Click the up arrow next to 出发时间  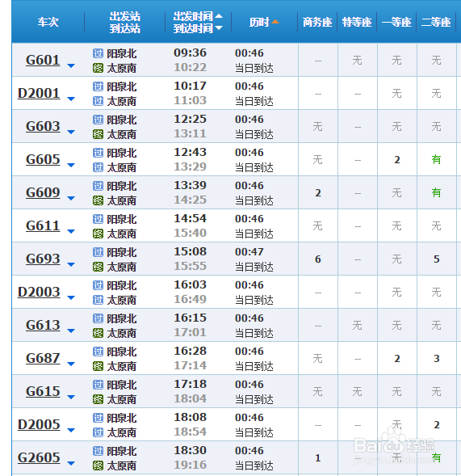[219, 16]
